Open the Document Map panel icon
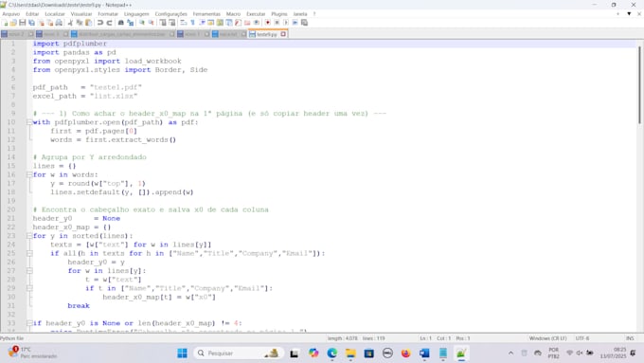 click(x=220, y=23)
